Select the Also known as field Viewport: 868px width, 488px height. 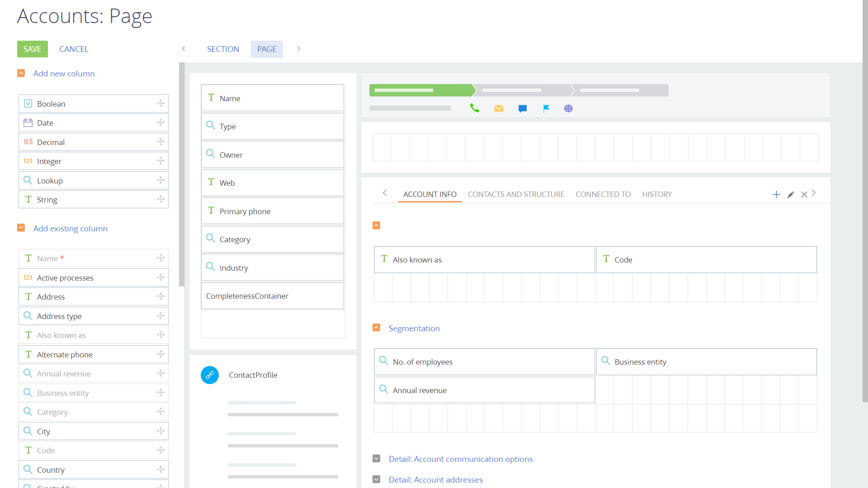coord(484,259)
